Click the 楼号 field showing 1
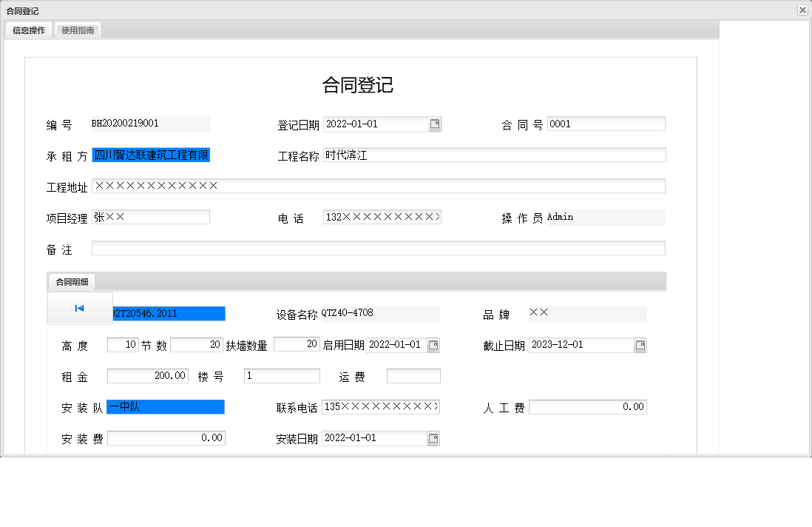Viewport: 812px width, 527px height. 282,375
